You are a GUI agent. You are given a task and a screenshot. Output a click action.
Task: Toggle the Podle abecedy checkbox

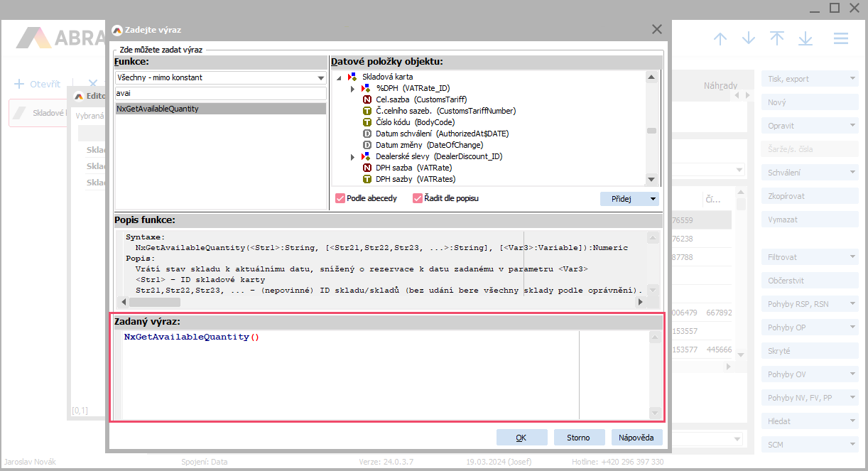click(x=340, y=198)
